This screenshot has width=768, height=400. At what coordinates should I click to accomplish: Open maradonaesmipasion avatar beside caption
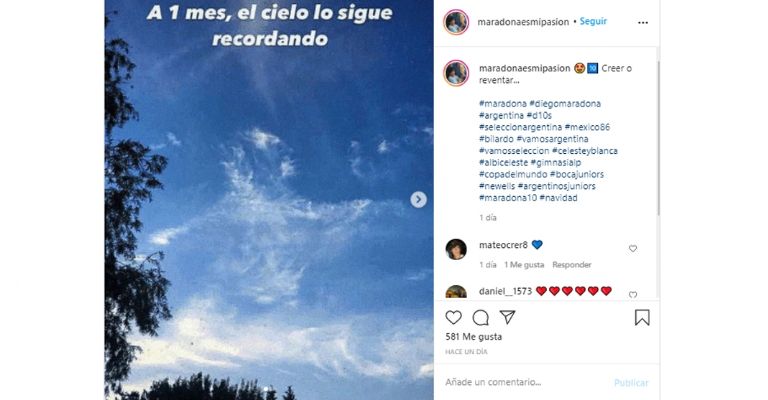[456, 73]
